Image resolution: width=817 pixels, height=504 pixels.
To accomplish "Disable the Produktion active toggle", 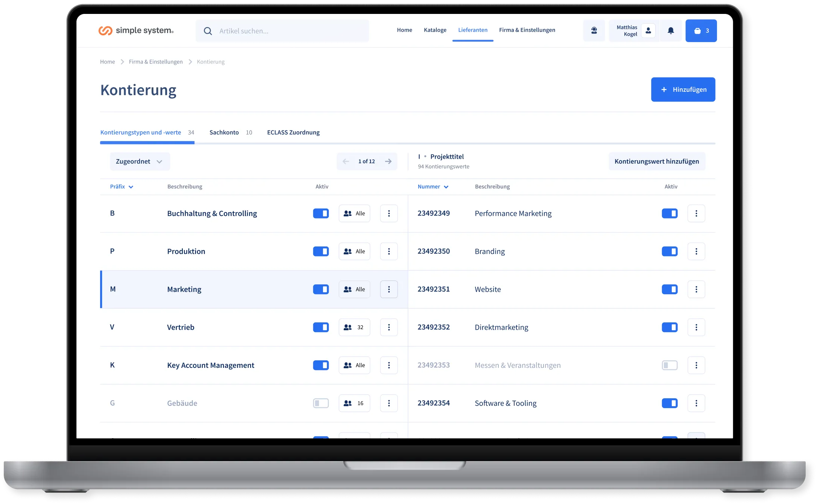I will [x=321, y=251].
